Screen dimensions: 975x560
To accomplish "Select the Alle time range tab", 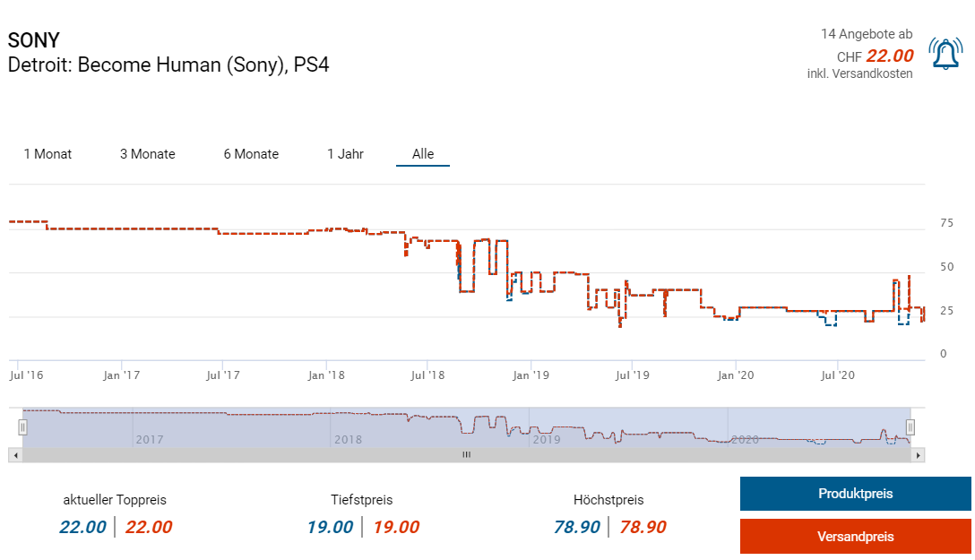I will (423, 154).
